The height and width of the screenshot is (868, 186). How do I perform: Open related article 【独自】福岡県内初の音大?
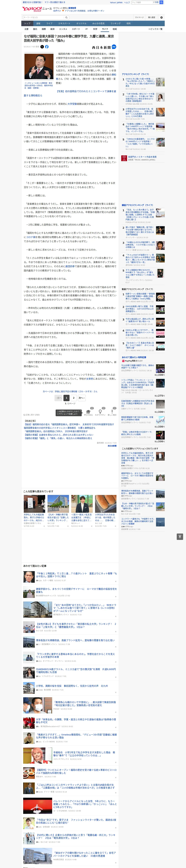coord(69,425)
